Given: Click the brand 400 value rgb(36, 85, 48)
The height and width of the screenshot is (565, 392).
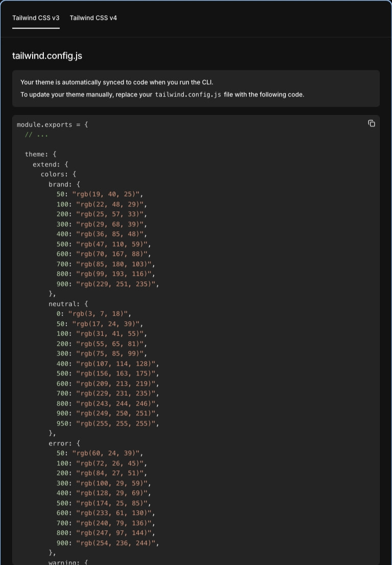Looking at the screenshot, I should pyautogui.click(x=109, y=234).
